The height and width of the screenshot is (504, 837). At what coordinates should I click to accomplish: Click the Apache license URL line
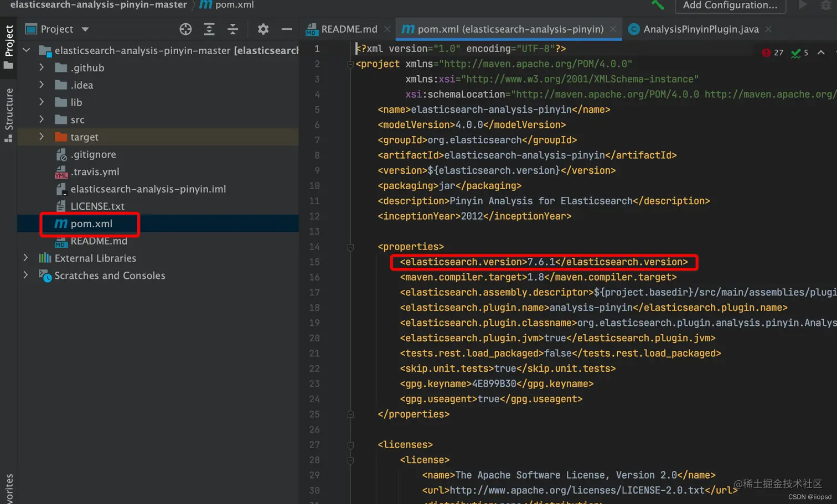tap(580, 491)
